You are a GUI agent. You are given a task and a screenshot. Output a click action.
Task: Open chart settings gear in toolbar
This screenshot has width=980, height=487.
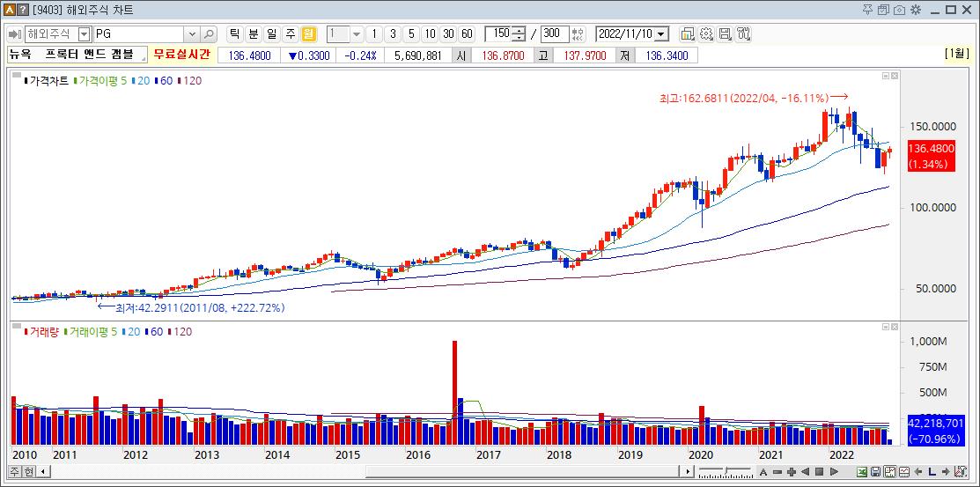(706, 33)
